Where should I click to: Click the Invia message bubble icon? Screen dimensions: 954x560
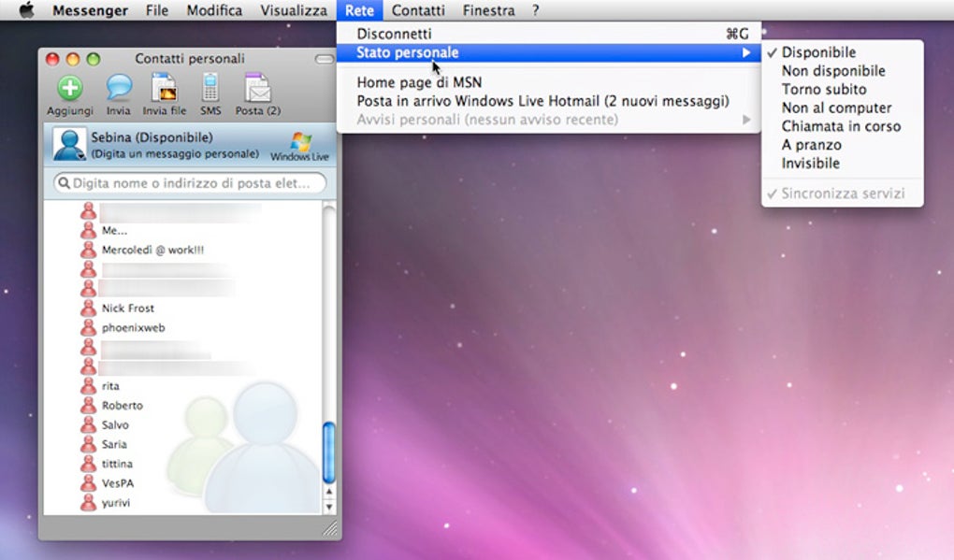pos(119,88)
